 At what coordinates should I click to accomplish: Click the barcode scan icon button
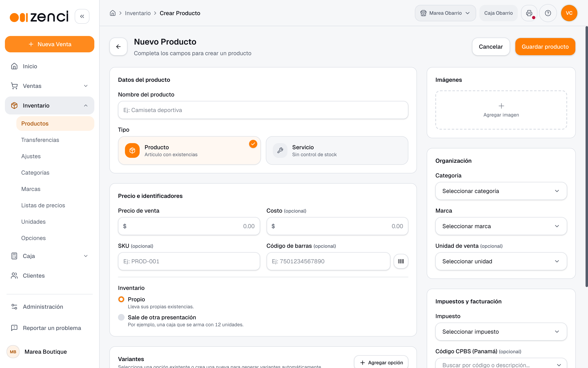point(401,261)
